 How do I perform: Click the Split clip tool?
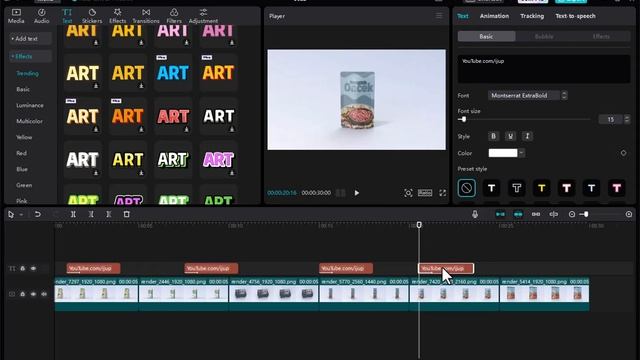click(73, 214)
